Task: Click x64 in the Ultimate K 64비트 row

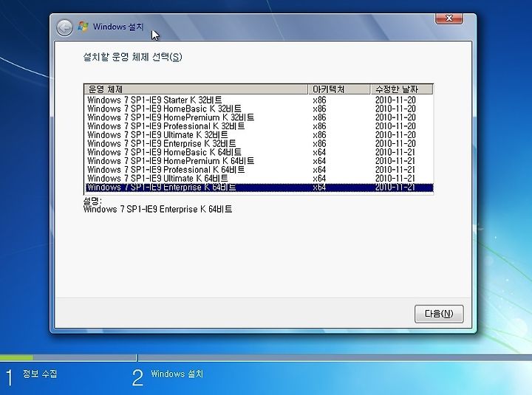Action: coord(319,179)
